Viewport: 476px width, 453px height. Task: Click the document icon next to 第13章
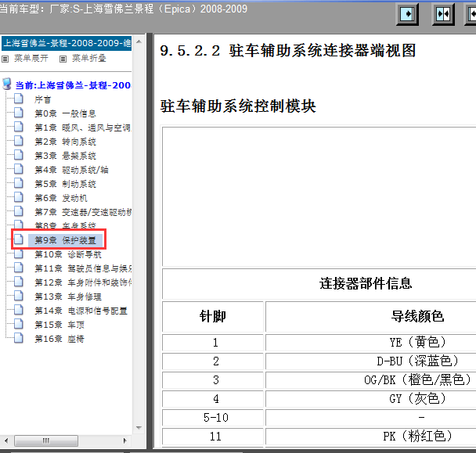[19, 295]
